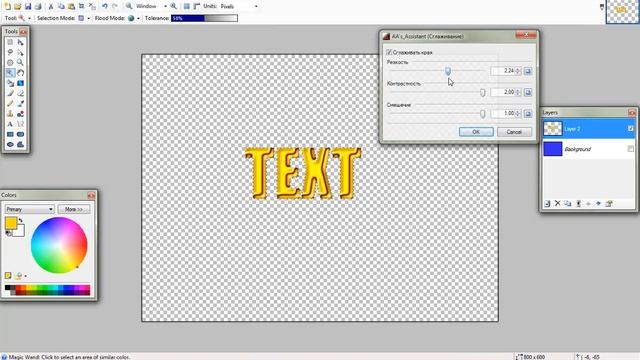Click the Delete Layer X icon
The width and height of the screenshot is (640, 360).
point(558,203)
